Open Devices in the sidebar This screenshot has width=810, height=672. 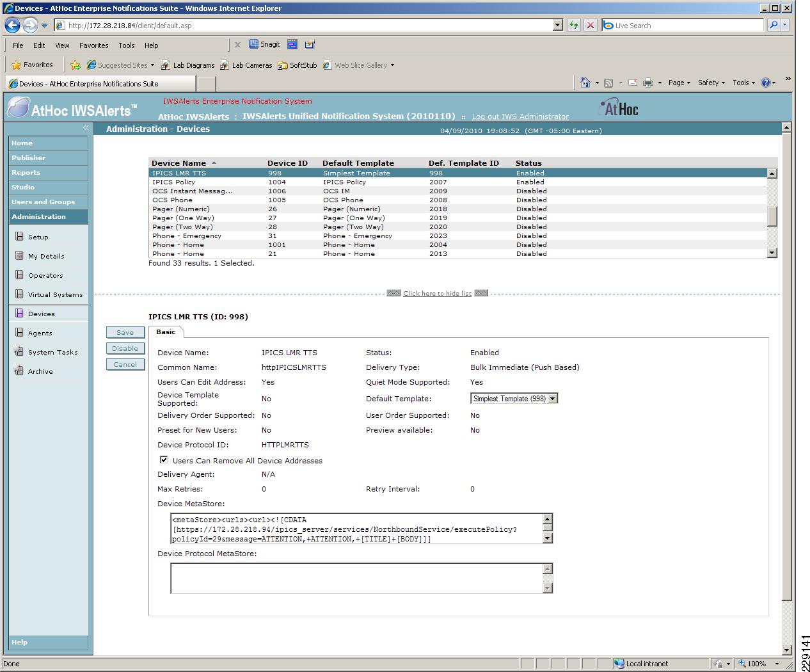(x=42, y=314)
